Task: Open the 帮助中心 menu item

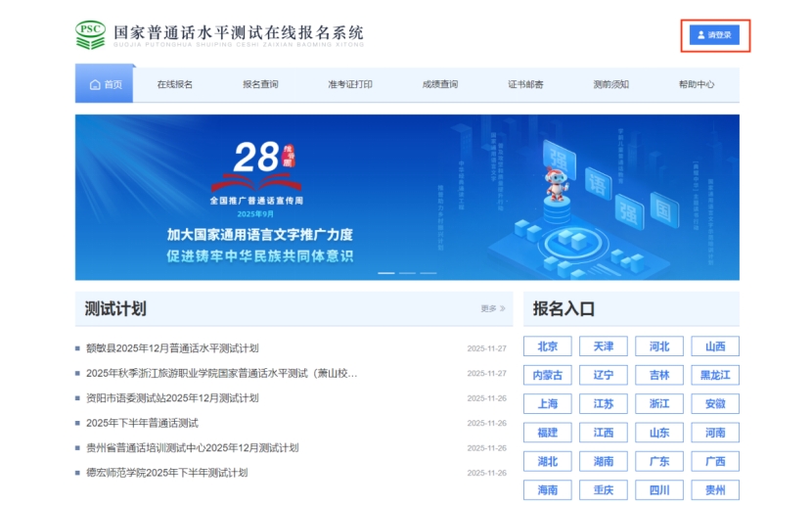Action: [x=697, y=84]
